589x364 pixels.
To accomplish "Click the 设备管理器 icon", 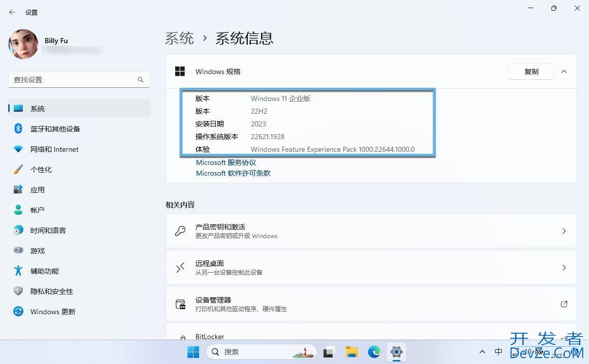I will (x=180, y=304).
